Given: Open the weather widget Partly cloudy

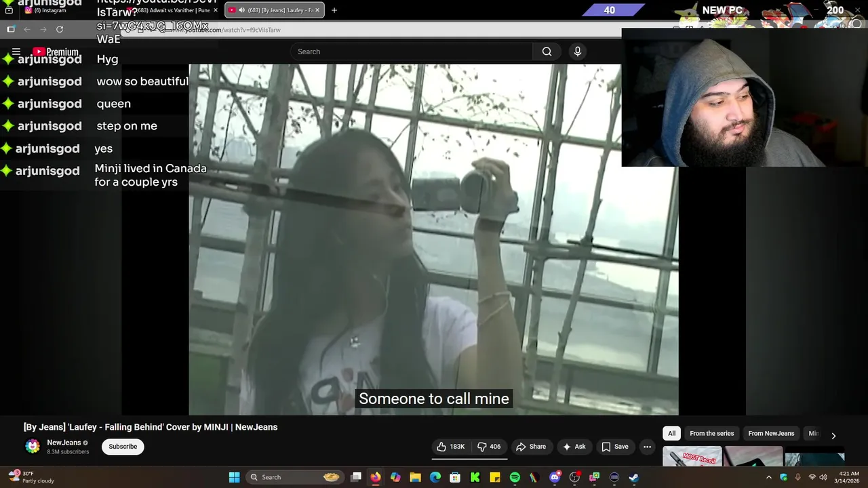Looking at the screenshot, I should [31, 477].
